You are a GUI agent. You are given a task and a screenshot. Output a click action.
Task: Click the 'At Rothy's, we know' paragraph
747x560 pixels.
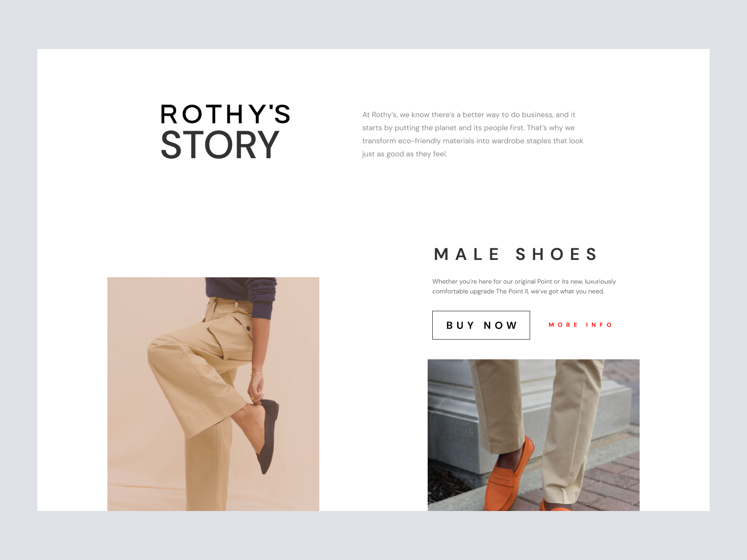pos(473,134)
